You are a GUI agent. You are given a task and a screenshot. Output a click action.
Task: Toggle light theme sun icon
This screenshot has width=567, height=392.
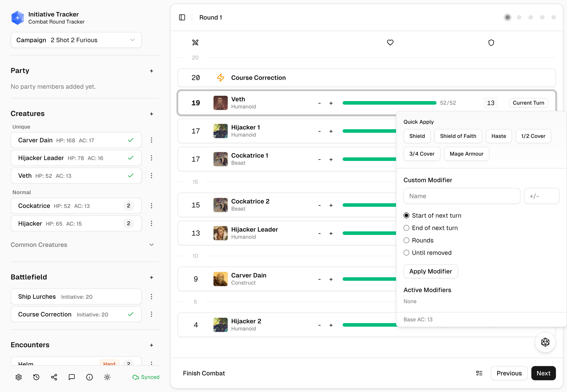[107, 377]
